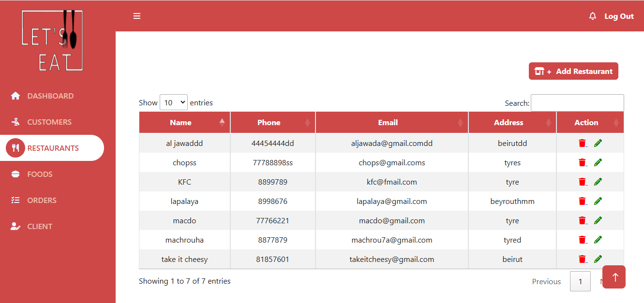644x303 pixels.
Task: Delete the lapalaya restaurant
Action: 582,201
